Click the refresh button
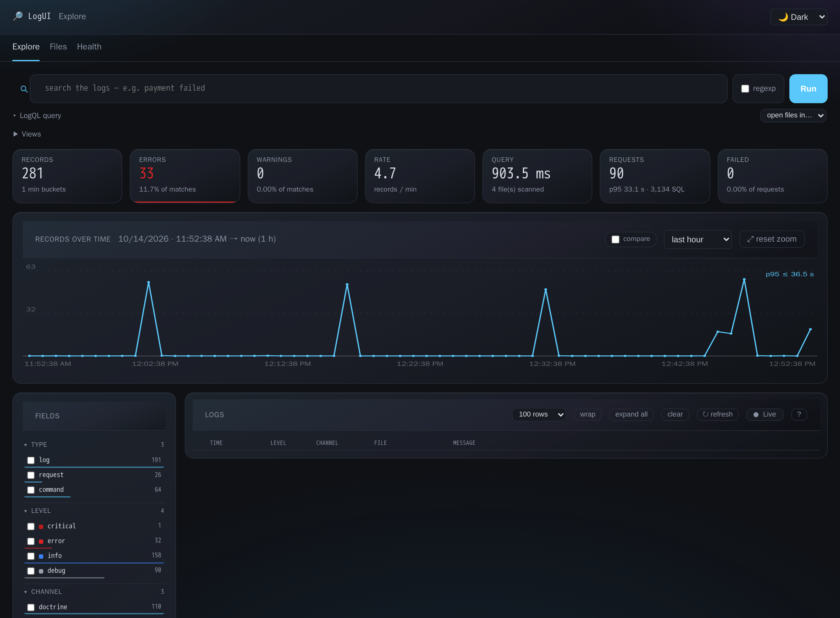This screenshot has height=618, width=840. [x=717, y=414]
